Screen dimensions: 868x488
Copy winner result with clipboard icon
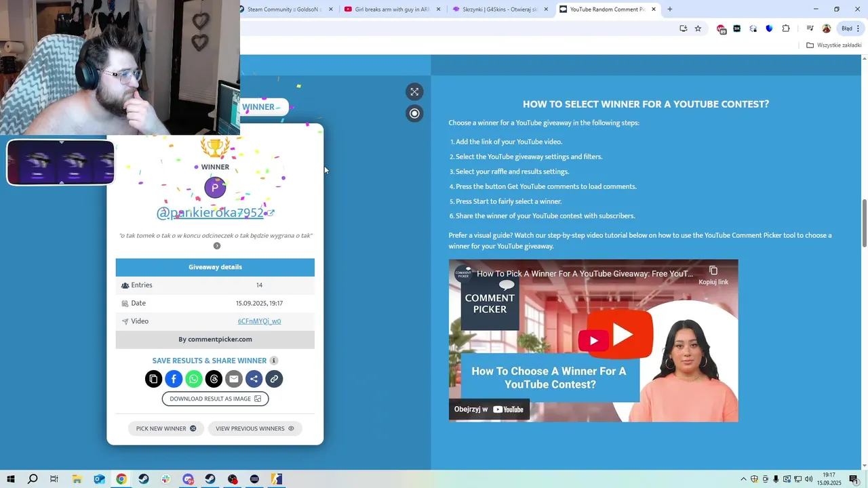153,379
